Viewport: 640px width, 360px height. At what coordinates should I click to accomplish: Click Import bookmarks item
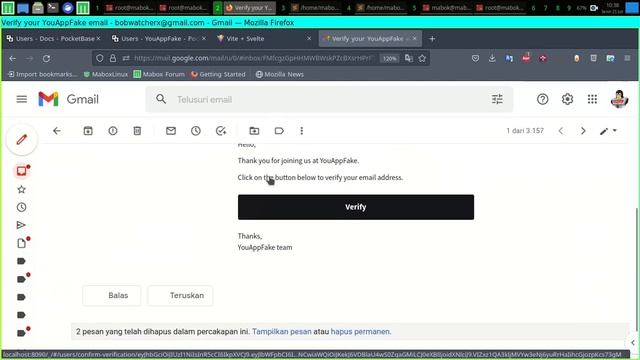coord(42,74)
